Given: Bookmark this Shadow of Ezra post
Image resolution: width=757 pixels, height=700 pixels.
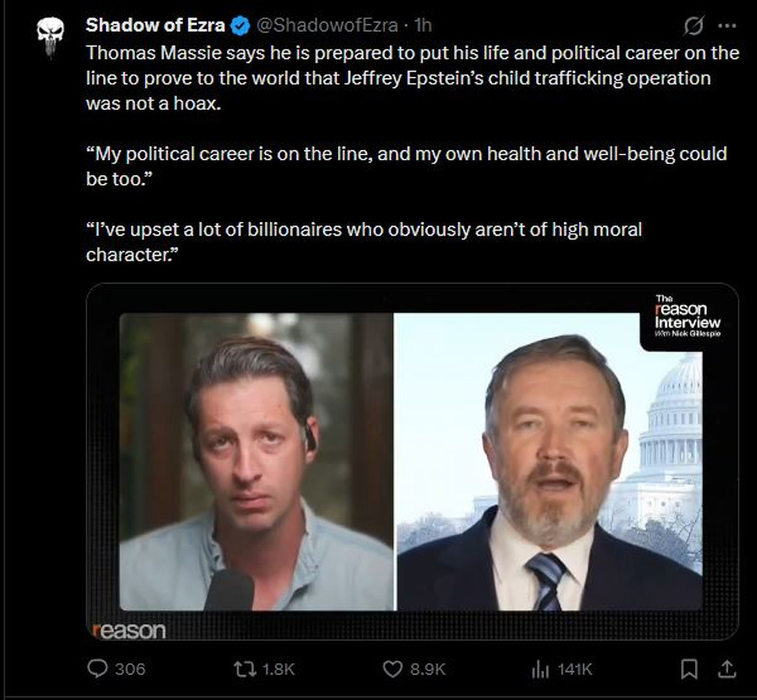Looking at the screenshot, I should pyautogui.click(x=689, y=669).
